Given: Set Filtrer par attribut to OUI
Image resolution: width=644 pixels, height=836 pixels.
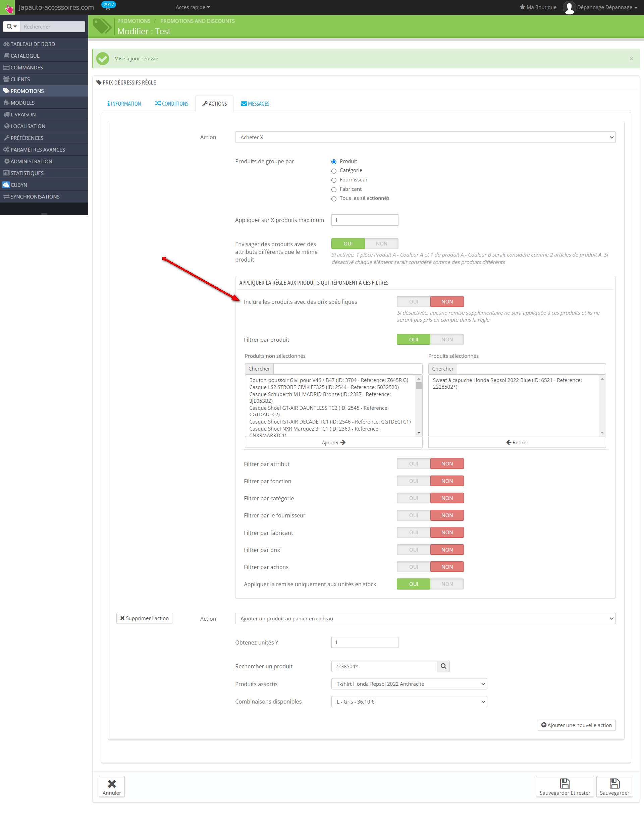Looking at the screenshot, I should [414, 463].
